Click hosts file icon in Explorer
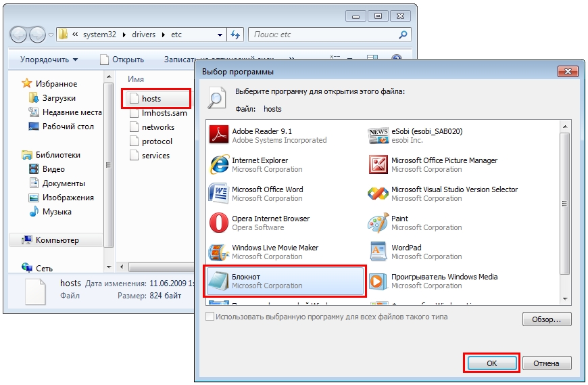 point(134,99)
